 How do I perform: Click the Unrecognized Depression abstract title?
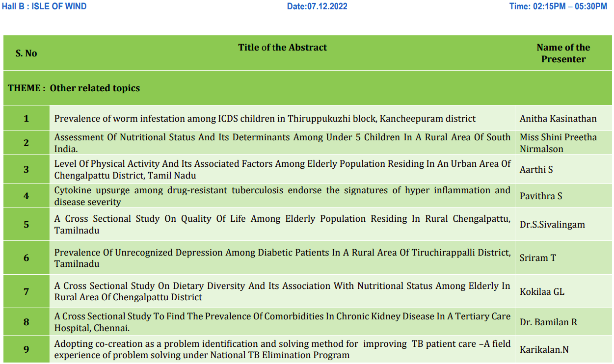click(x=282, y=258)
